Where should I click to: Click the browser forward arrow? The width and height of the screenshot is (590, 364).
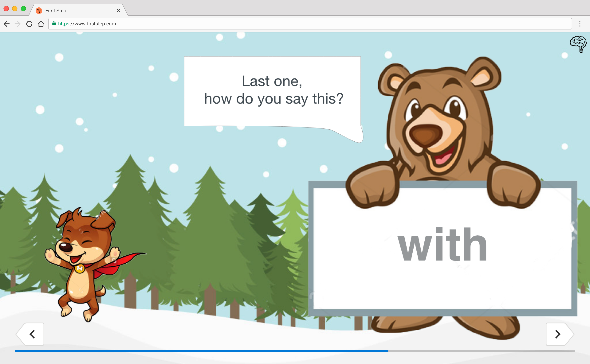pyautogui.click(x=18, y=24)
